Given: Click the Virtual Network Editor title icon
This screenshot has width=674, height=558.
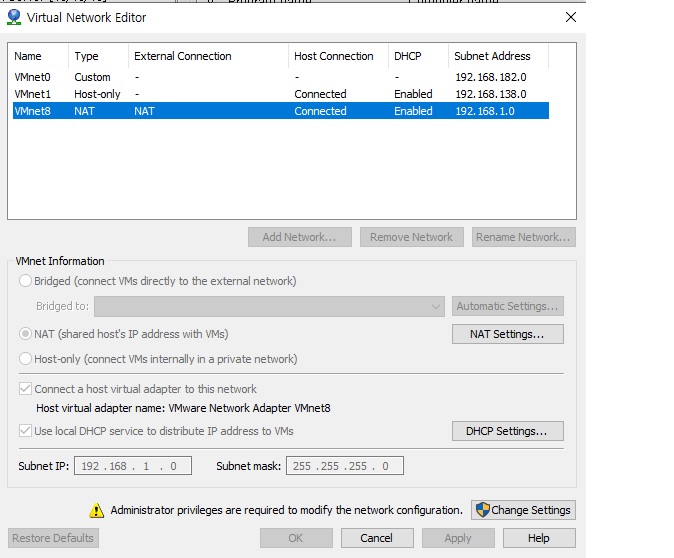Looking at the screenshot, I should coord(14,17).
